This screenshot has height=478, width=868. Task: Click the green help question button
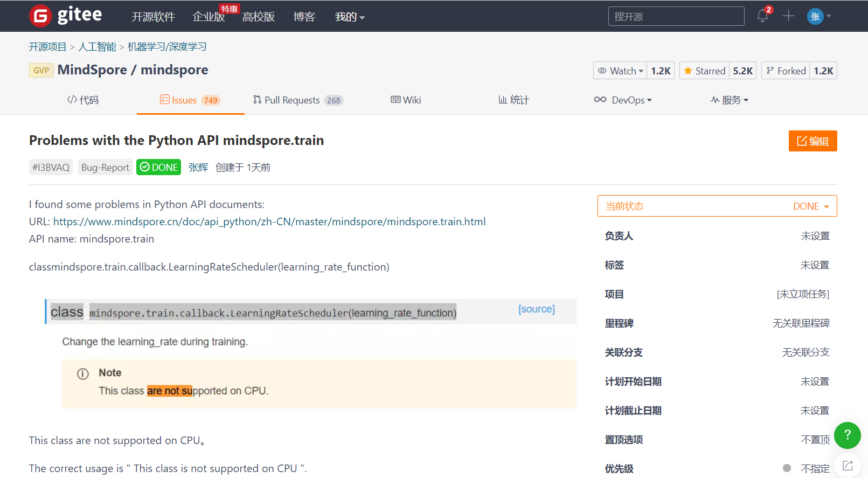coord(847,435)
